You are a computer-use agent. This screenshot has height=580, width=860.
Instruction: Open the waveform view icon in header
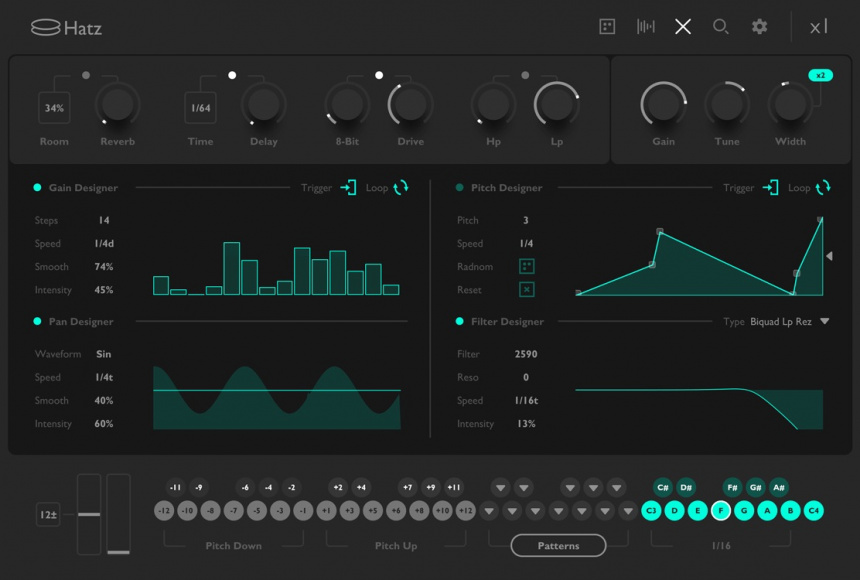646,27
